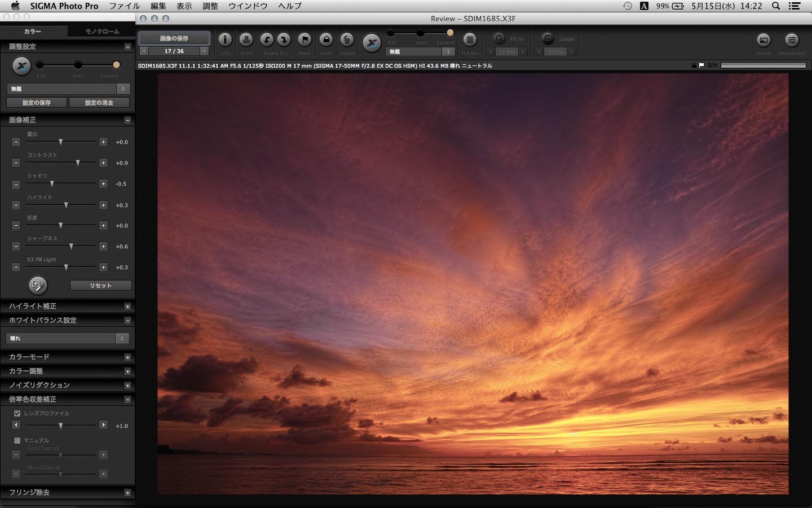The width and height of the screenshot is (812, 508).
Task: Open the white balance 晴れ dropdown
Action: click(68, 338)
